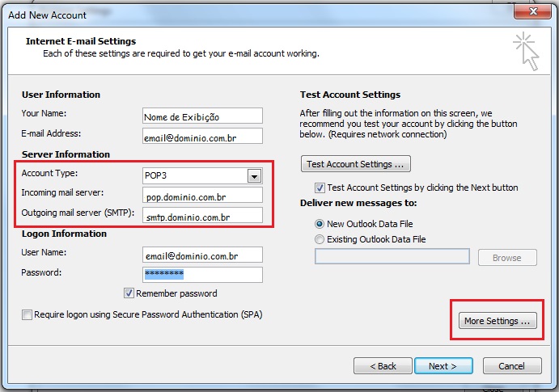Toggle the Remember password checkbox
559x392 pixels.
coord(129,293)
